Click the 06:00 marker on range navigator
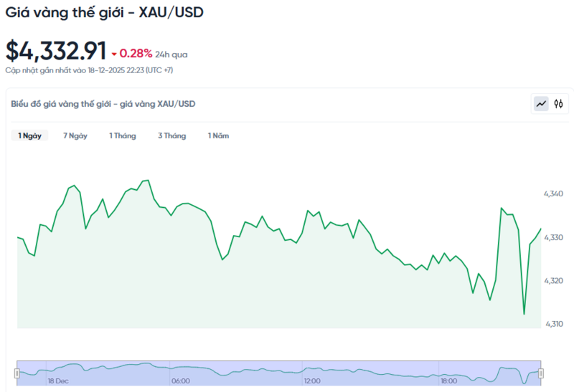Image resolution: width=574 pixels, height=392 pixels. (181, 381)
